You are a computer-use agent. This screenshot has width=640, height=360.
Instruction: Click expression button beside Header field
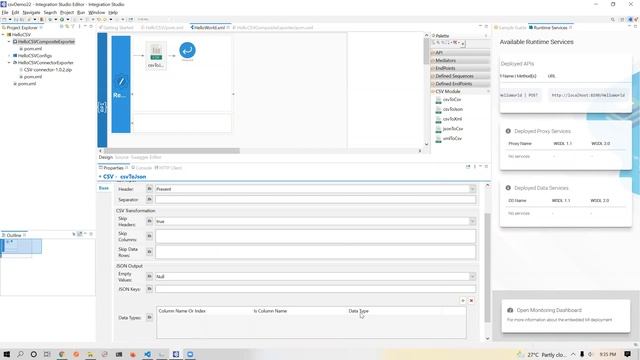(x=149, y=189)
